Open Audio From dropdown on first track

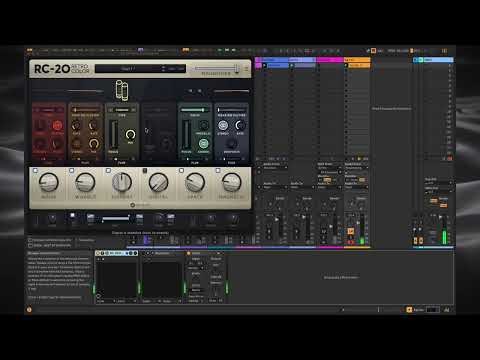point(275,168)
